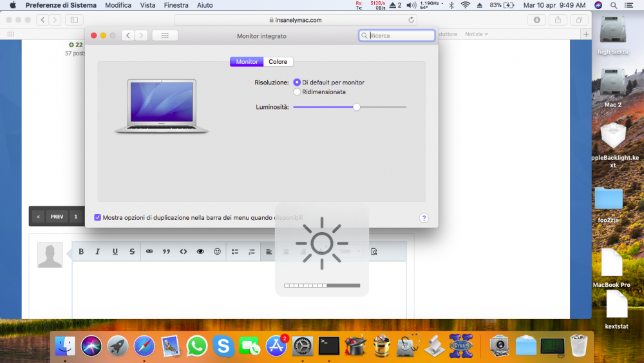
Task: Open the Aiuto menu
Action: point(205,5)
